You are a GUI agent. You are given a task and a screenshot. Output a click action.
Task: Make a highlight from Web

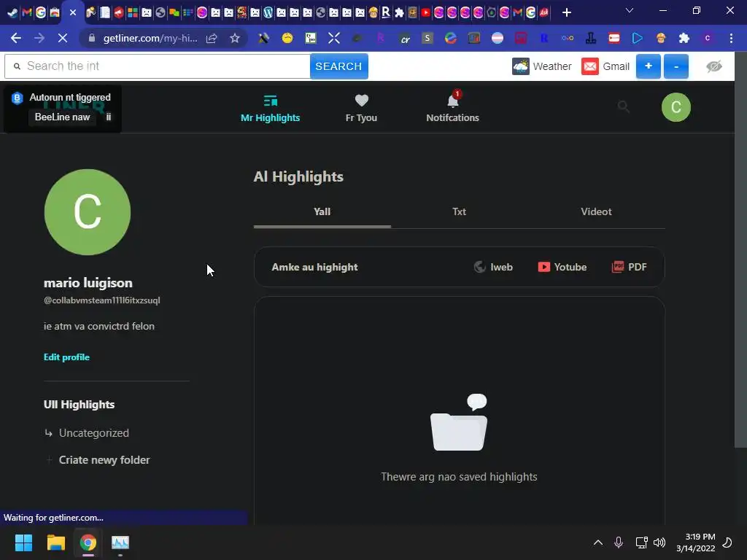[x=494, y=267]
